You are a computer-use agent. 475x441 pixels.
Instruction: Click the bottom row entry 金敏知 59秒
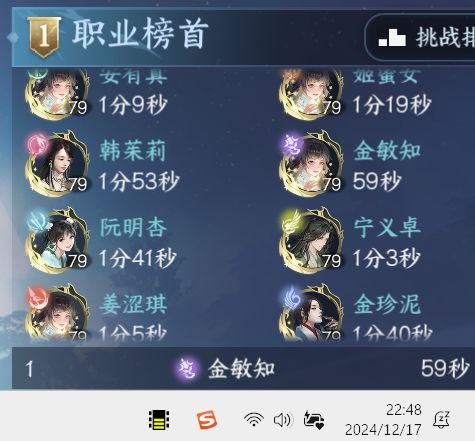coord(243,368)
